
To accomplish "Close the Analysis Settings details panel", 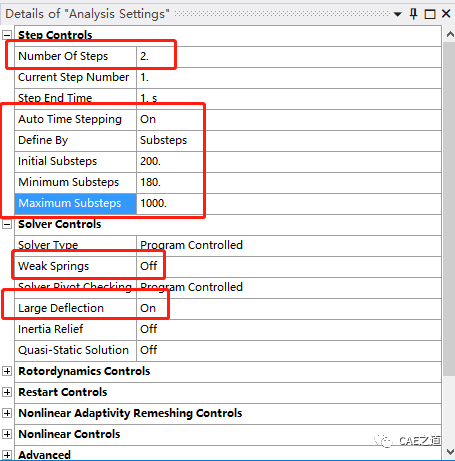I will [446, 14].
